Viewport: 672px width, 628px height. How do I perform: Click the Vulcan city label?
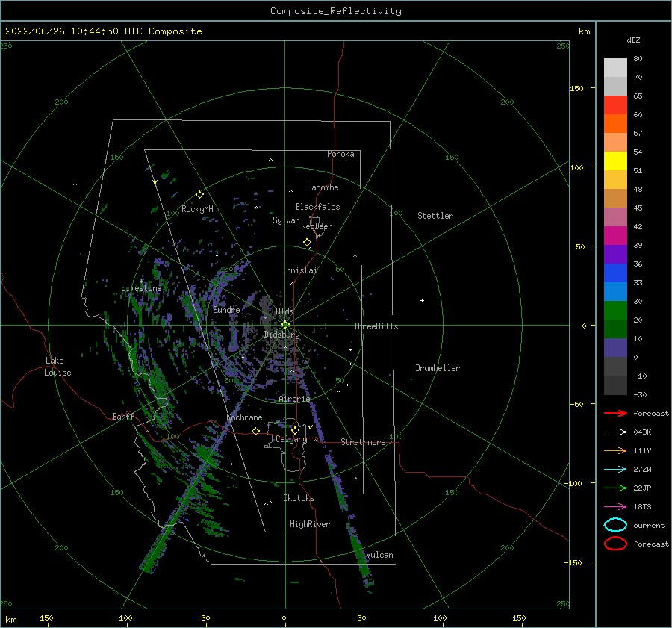click(x=379, y=555)
